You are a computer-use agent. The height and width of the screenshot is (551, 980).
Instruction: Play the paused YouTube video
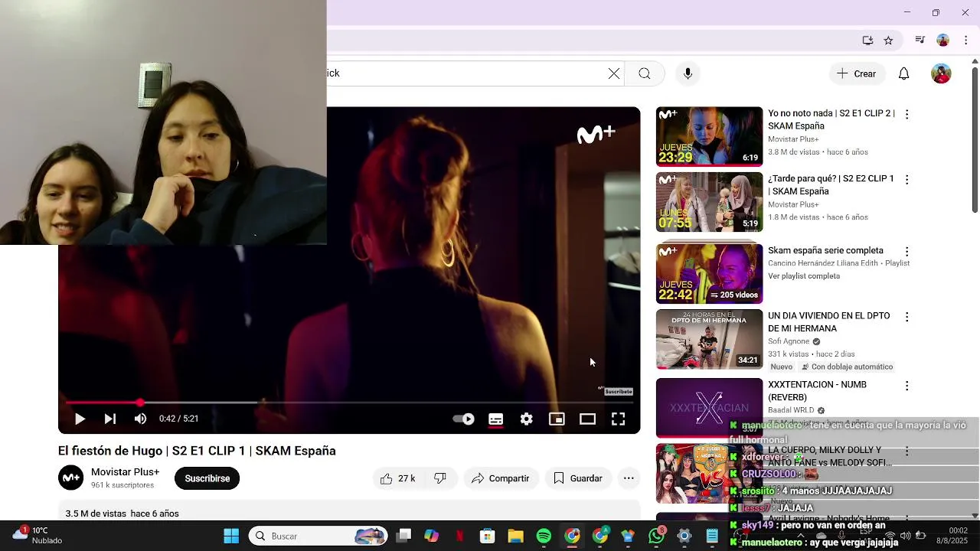tap(80, 419)
